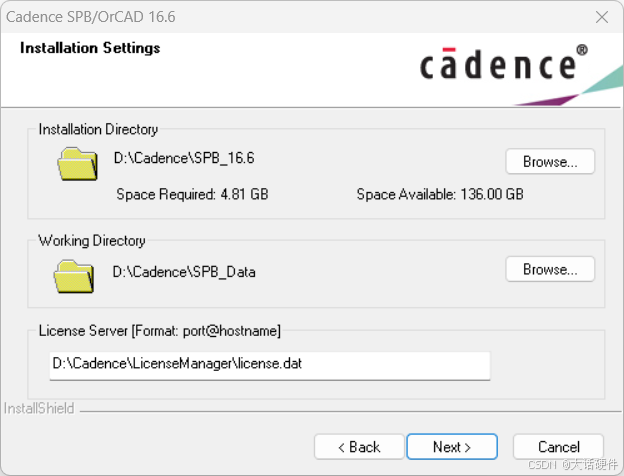Go back with the Back button
This screenshot has width=624, height=476.
359,447
